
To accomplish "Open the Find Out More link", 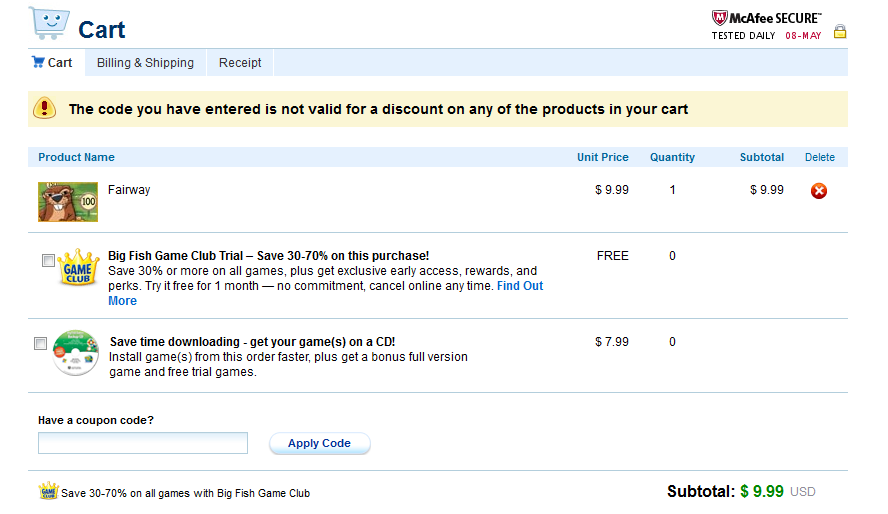I will tap(519, 286).
